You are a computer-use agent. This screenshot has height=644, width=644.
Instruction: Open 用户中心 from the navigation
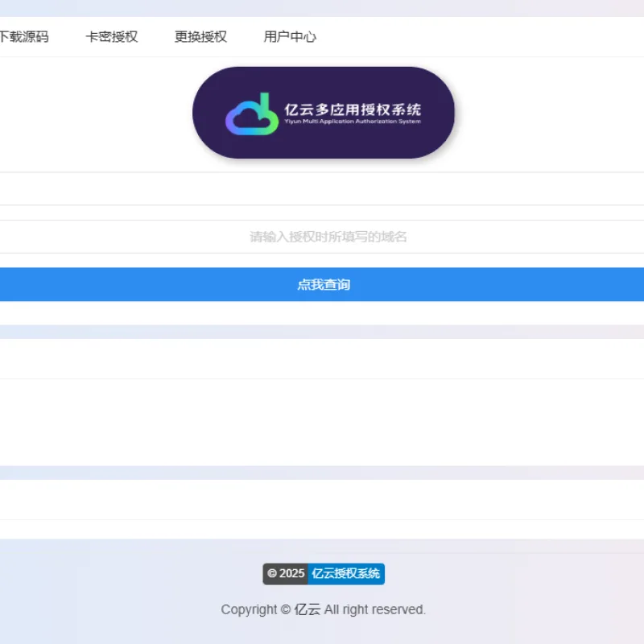coord(290,37)
